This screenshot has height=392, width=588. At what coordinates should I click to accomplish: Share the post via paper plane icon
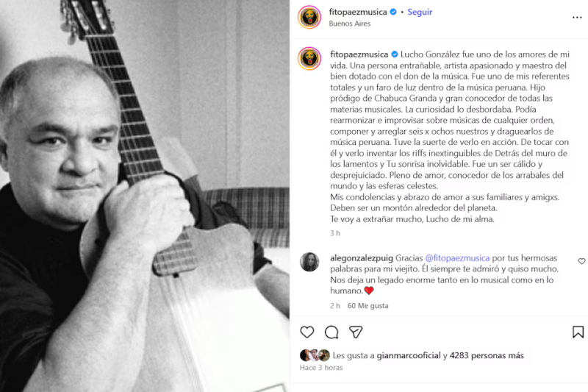356,332
